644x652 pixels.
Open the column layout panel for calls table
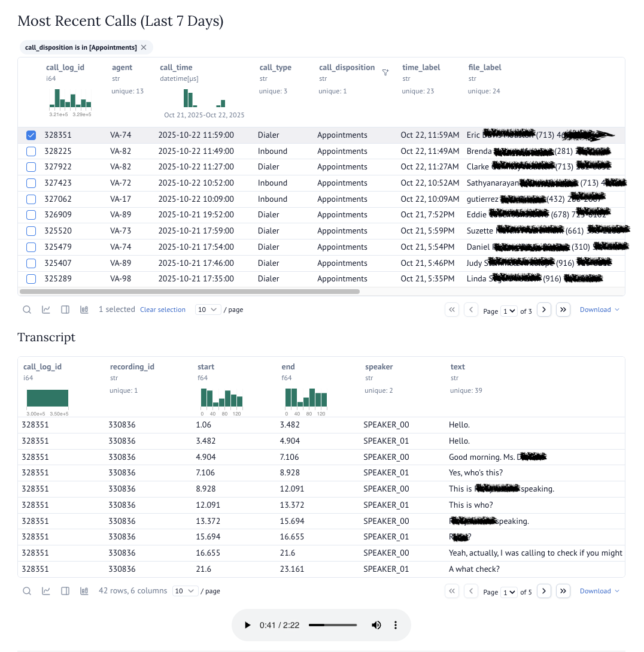65,310
